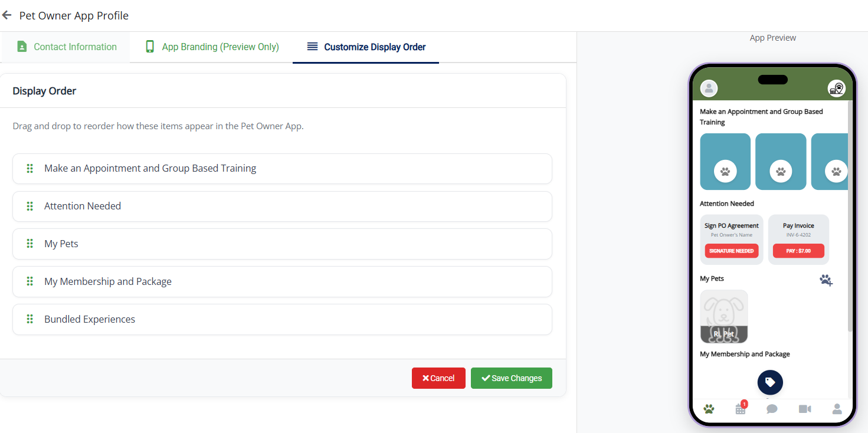868x433 pixels.
Task: Click drag handle for Bundled Experiences row
Action: point(30,319)
